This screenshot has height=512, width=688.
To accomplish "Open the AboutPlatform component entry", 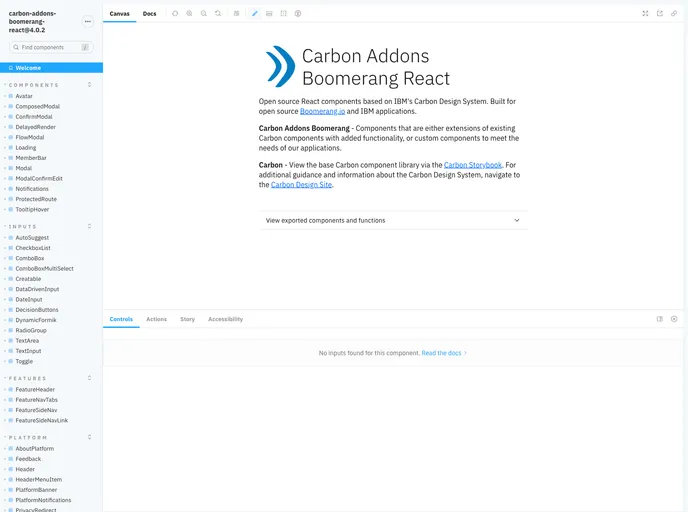I will coord(35,448).
